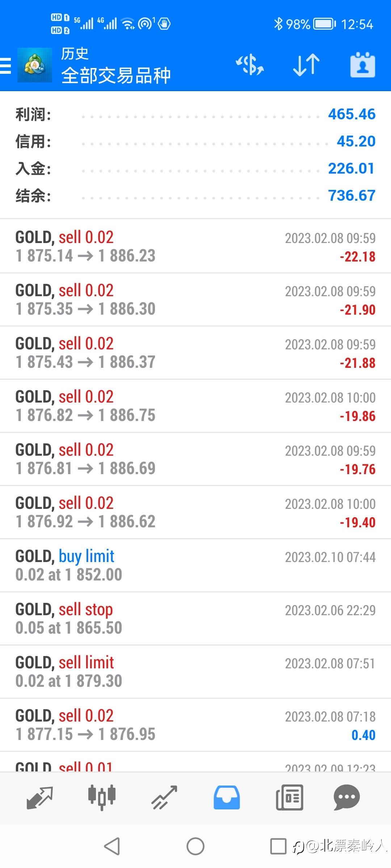Viewport: 391px width, 868px height.
Task: Select the GOLD trade with 0.40 profit
Action: [195, 725]
